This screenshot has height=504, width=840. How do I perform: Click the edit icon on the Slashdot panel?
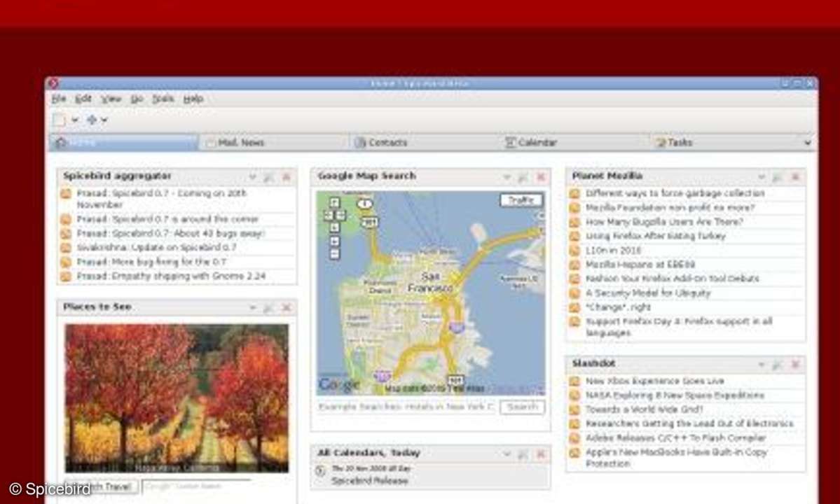click(x=778, y=365)
